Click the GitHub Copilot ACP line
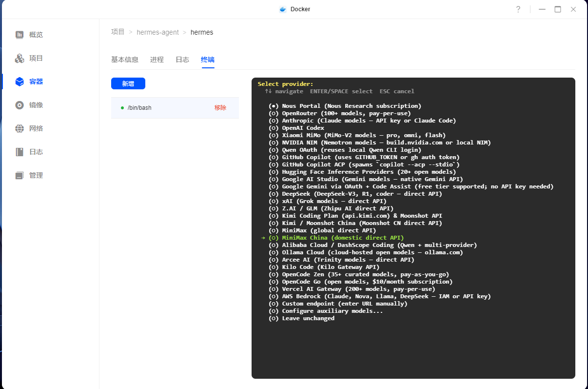This screenshot has height=389, width=588. (364, 164)
